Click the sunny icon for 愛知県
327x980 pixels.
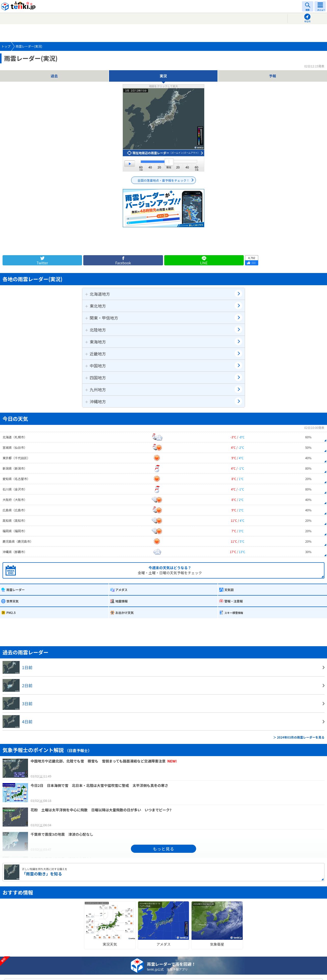click(157, 479)
